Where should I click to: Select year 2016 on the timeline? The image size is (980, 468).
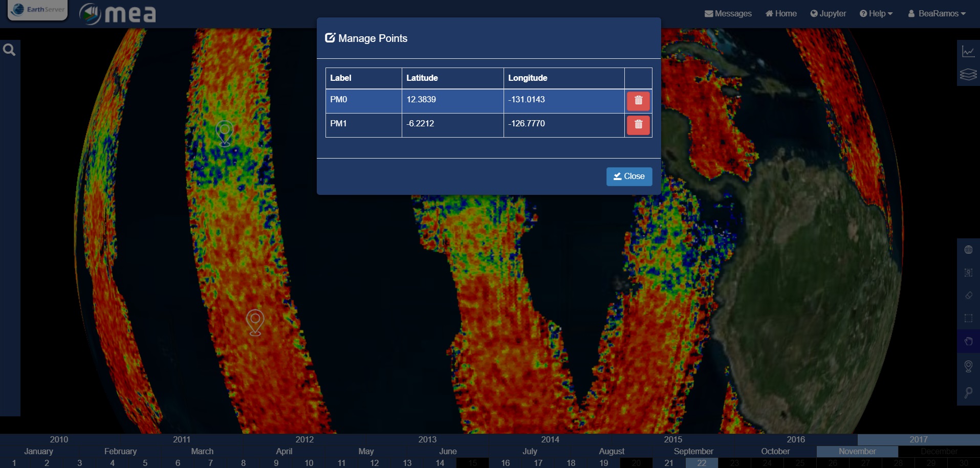(x=796, y=439)
